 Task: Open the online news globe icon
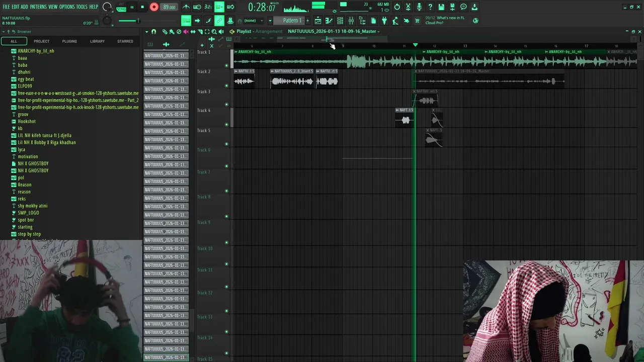click(x=475, y=21)
